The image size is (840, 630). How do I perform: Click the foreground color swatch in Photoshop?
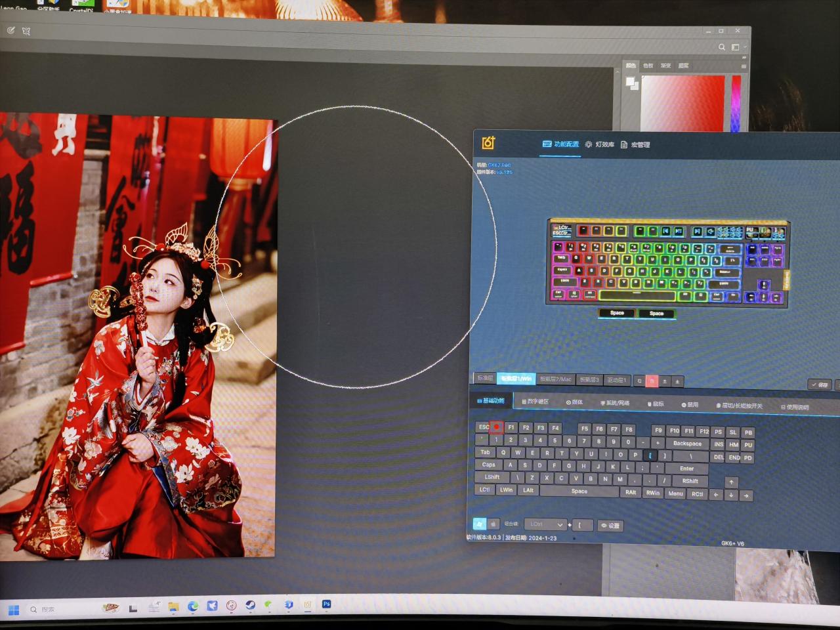tap(630, 81)
